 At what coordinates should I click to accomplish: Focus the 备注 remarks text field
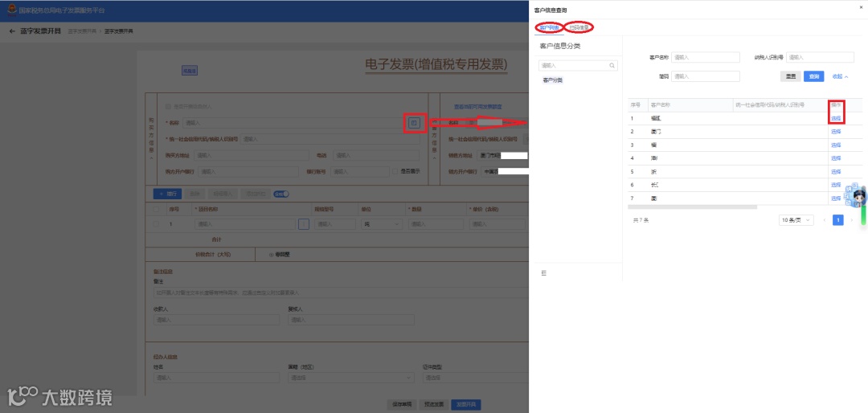point(341,292)
